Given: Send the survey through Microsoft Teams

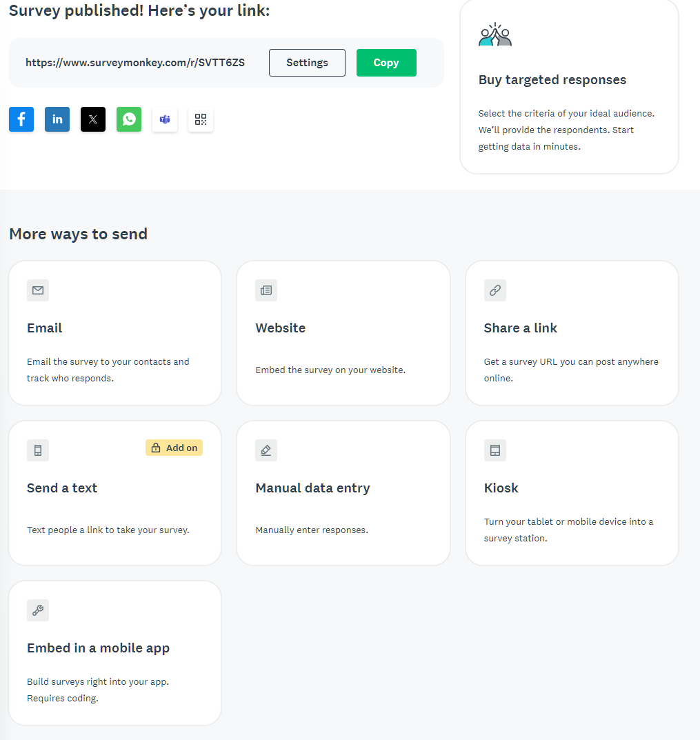Looking at the screenshot, I should coord(164,119).
